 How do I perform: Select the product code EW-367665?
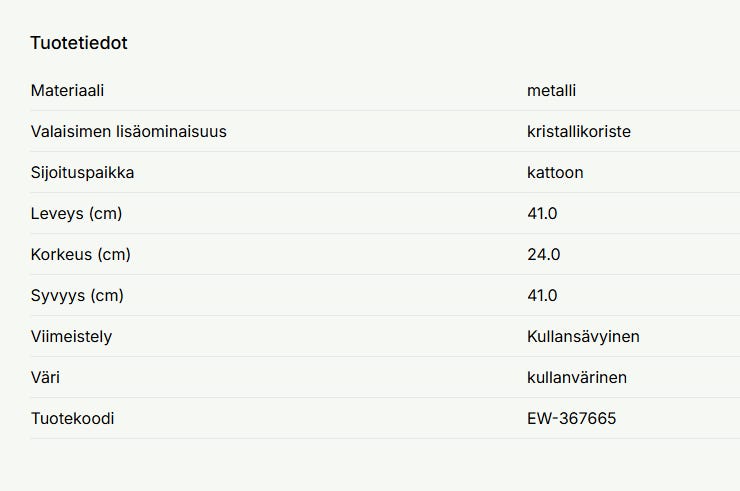click(571, 419)
